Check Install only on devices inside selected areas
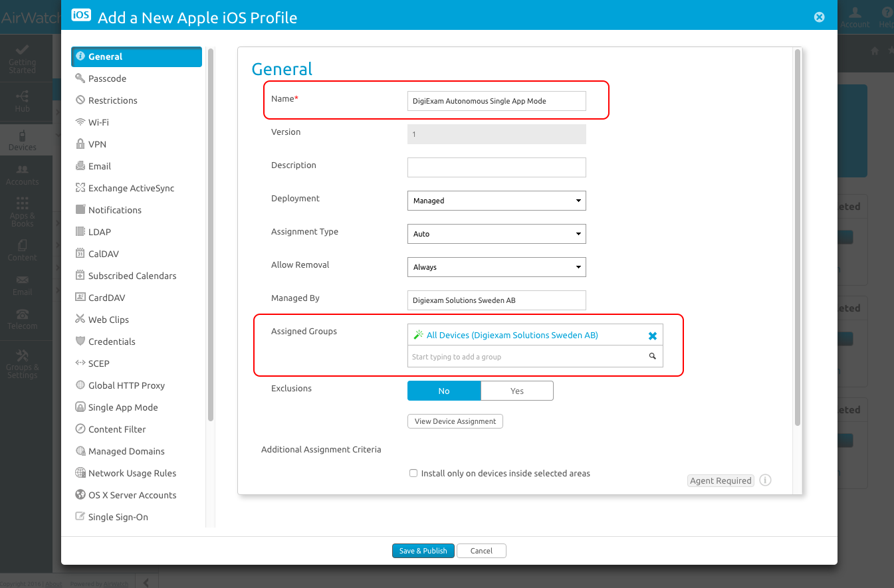 (x=413, y=474)
